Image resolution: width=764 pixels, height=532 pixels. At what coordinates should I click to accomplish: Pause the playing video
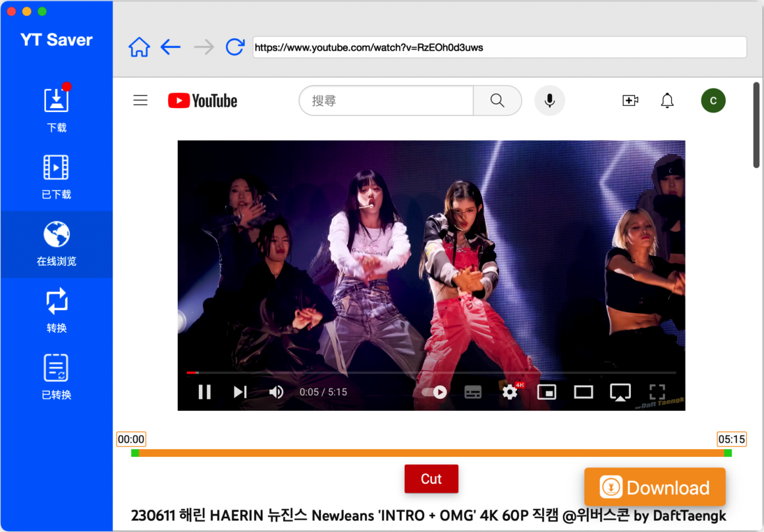point(205,392)
